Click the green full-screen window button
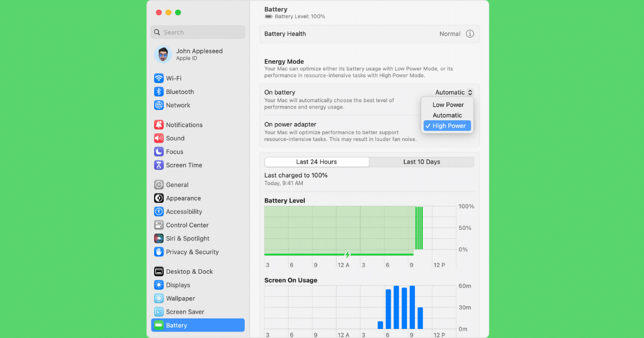Screen dimensions: 644x338 [x=178, y=12]
